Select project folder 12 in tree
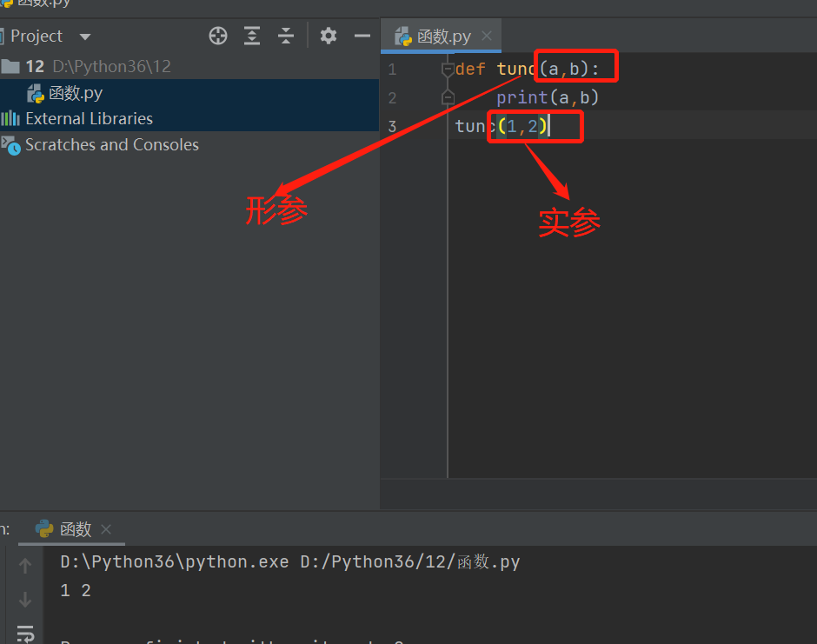 (189, 66)
